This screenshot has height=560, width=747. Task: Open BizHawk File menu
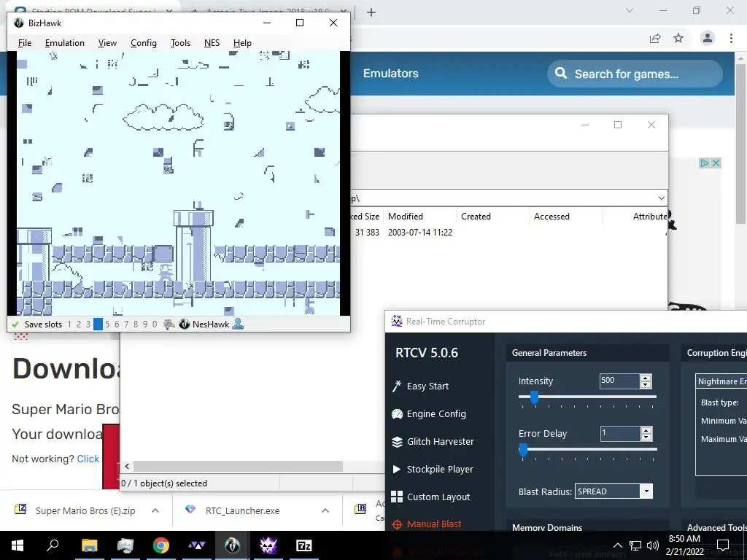pyautogui.click(x=25, y=43)
